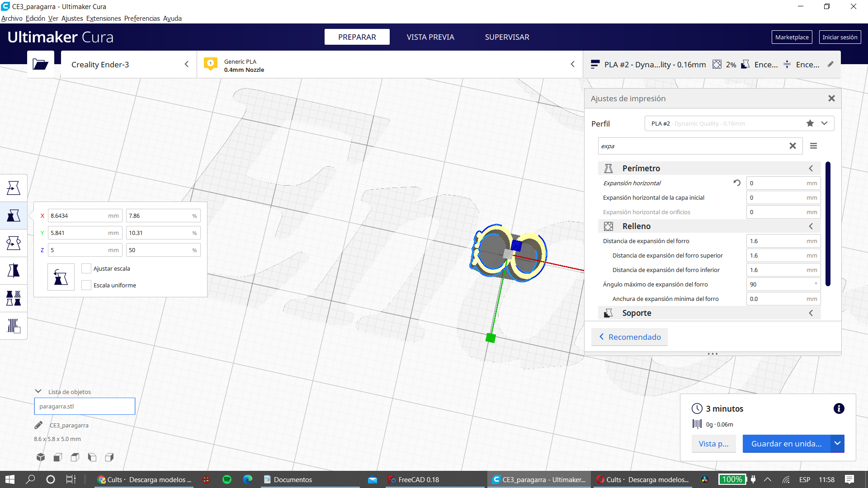Select paragarra.stl in object list
The width and height of the screenshot is (868, 488).
coord(85,406)
